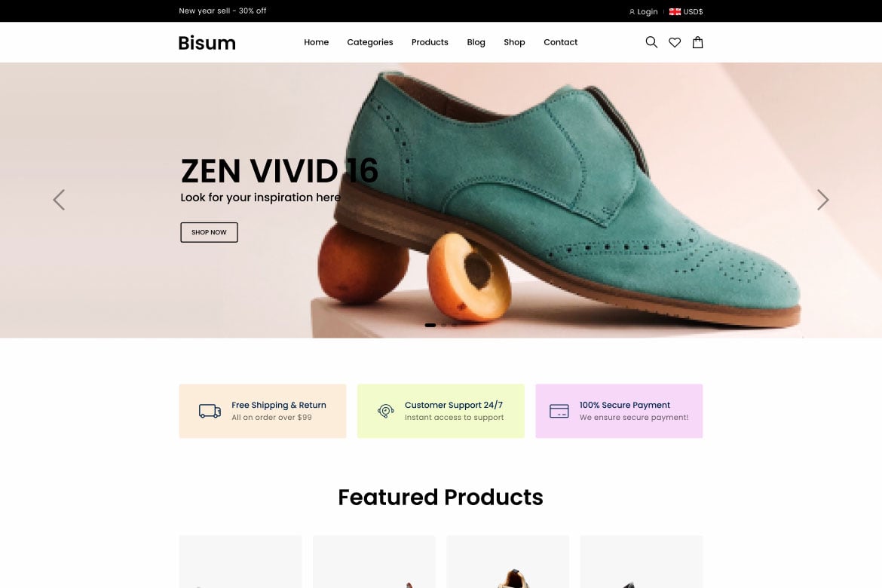Select the active first slide indicator
The image size is (882, 588).
pyautogui.click(x=430, y=325)
